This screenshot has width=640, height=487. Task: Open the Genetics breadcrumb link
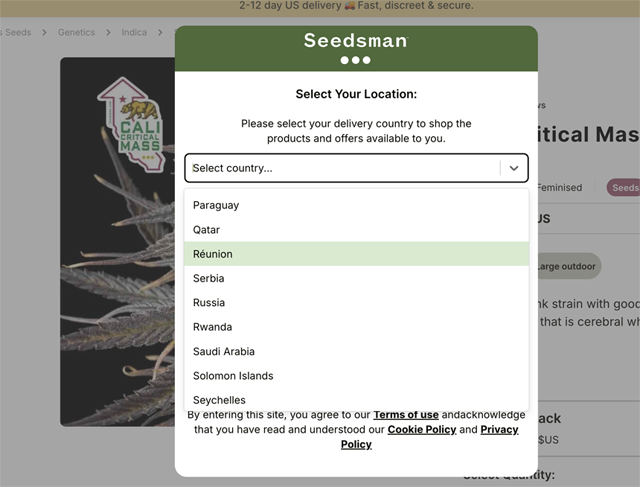76,32
